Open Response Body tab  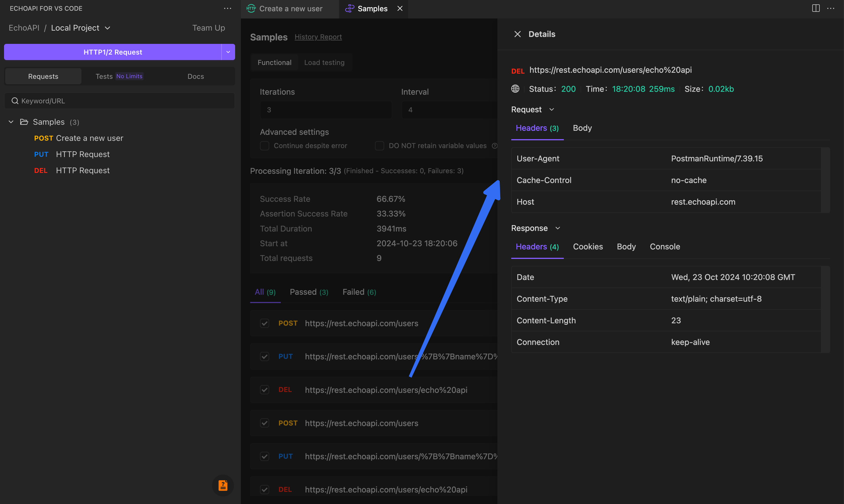coord(626,247)
